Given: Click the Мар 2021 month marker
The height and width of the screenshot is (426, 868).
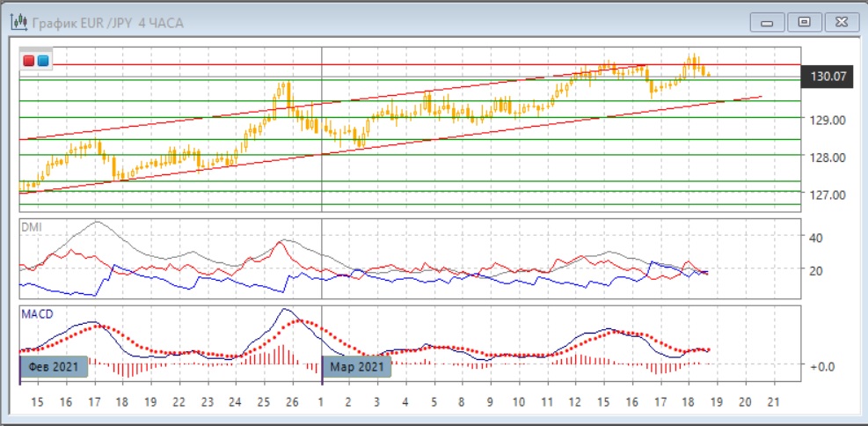Looking at the screenshot, I should tap(356, 366).
